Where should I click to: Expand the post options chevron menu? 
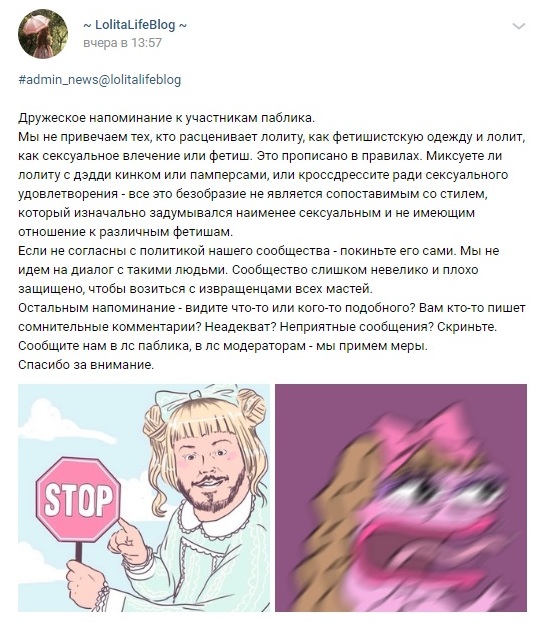(x=519, y=26)
